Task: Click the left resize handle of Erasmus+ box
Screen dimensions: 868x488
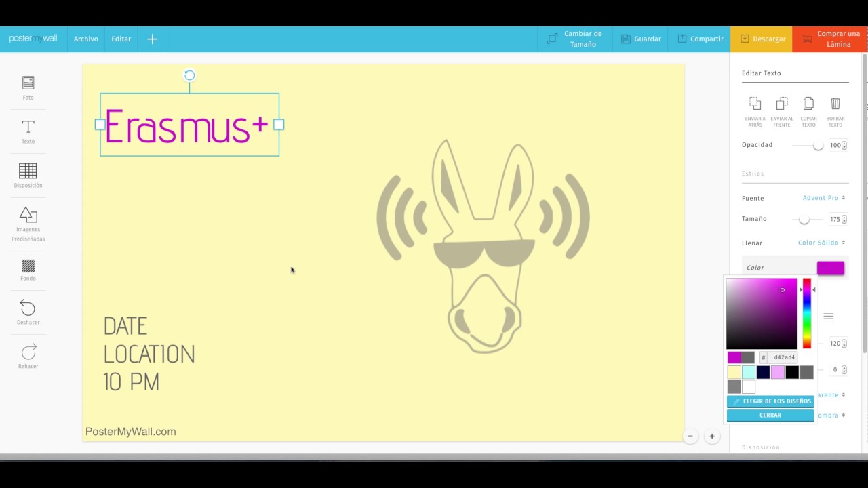Action: point(100,125)
